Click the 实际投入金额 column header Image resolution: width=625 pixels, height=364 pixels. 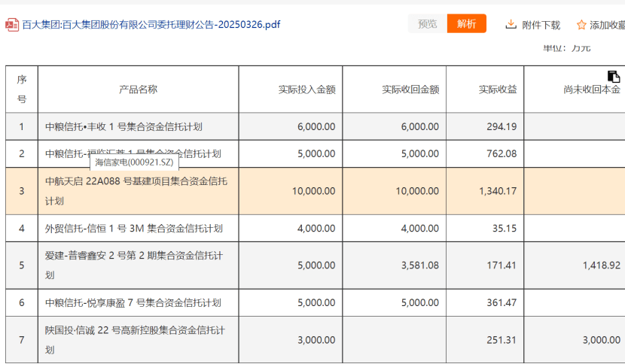(x=291, y=89)
